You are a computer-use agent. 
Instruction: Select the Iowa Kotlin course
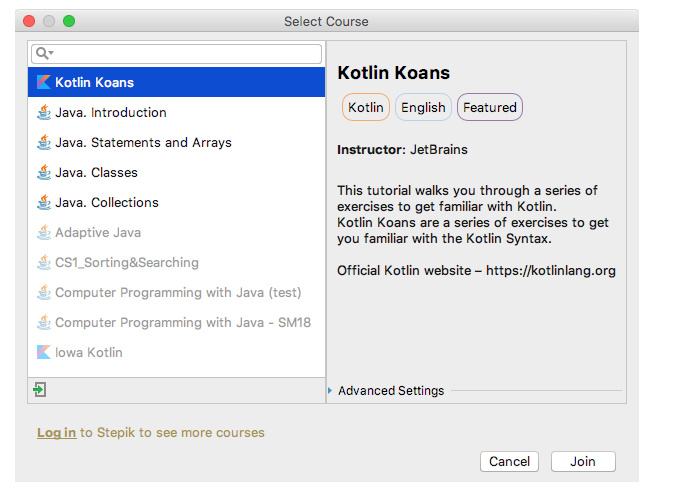pyautogui.click(x=176, y=352)
